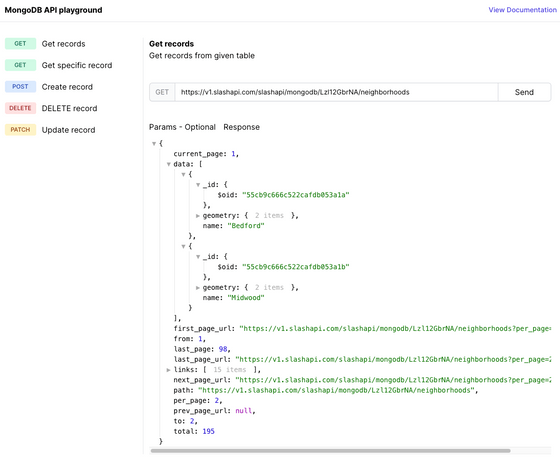Click the GET badge beside Get specific record
The image size is (560, 464).
tap(20, 65)
